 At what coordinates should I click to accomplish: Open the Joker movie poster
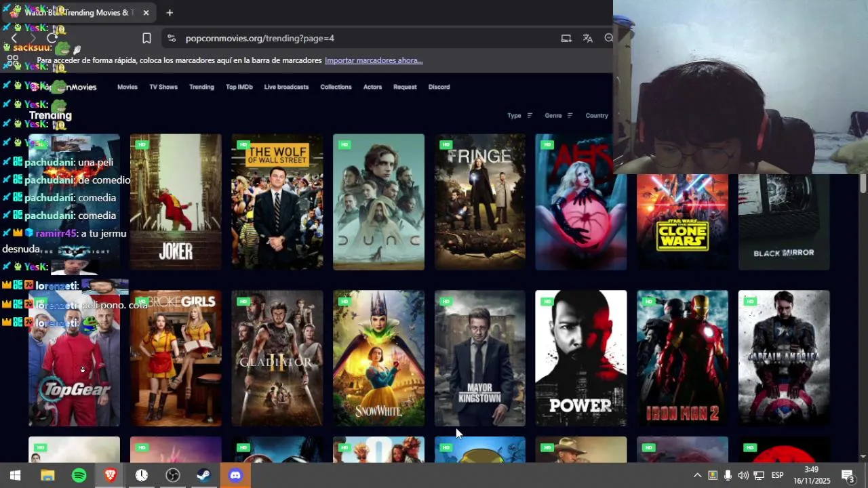tap(176, 202)
